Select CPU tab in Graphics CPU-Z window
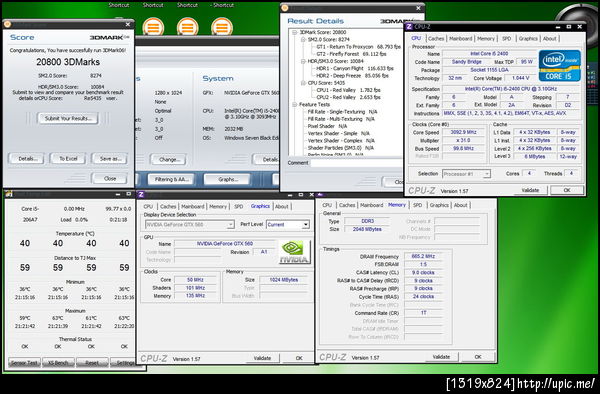Image resolution: width=600 pixels, height=394 pixels. click(148, 207)
